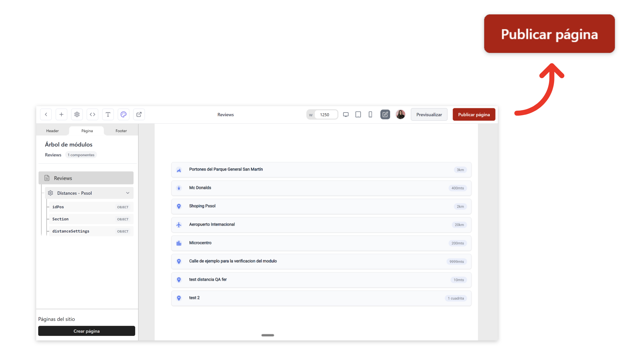Expand the idPos object row
The width and height of the screenshot is (644, 362).
91,207
